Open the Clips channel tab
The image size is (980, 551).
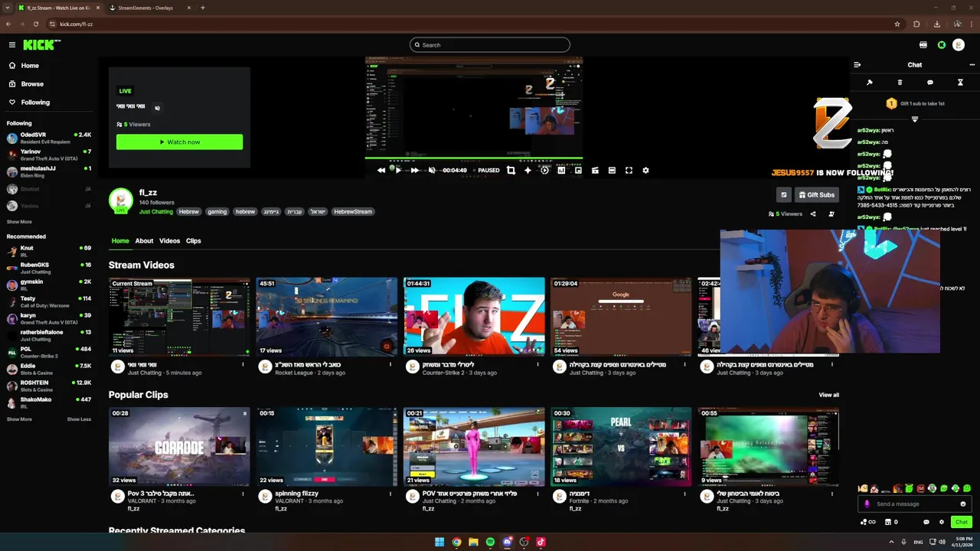(x=193, y=241)
